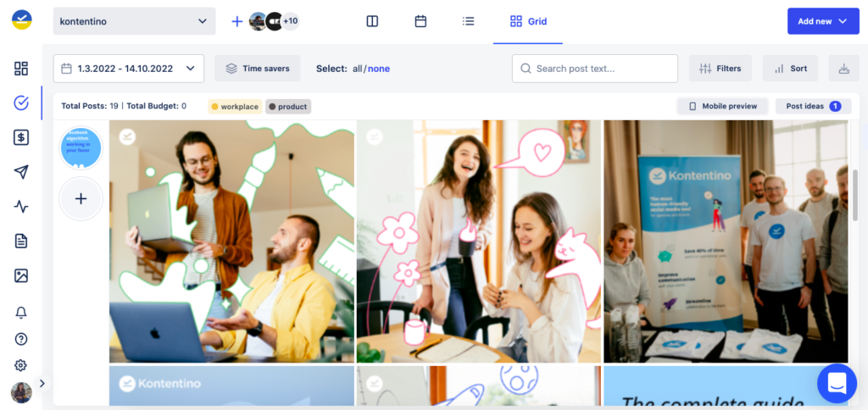868x410 pixels.
Task: Click the plus circle to add story
Action: pos(81,198)
